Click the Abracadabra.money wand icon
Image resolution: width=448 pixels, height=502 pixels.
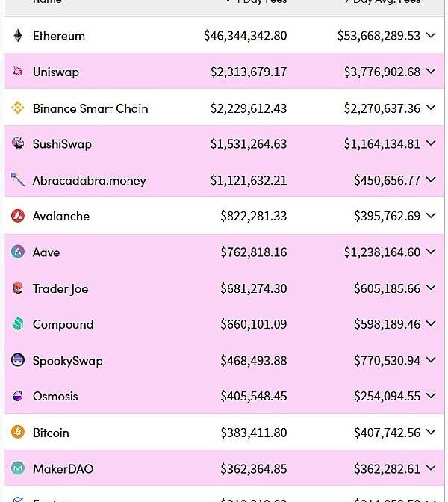(18, 180)
